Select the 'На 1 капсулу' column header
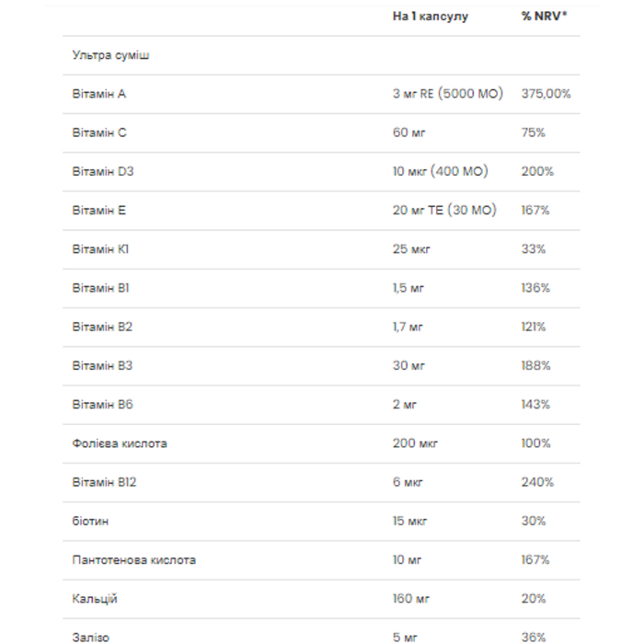Image resolution: width=644 pixels, height=644 pixels. [430, 17]
